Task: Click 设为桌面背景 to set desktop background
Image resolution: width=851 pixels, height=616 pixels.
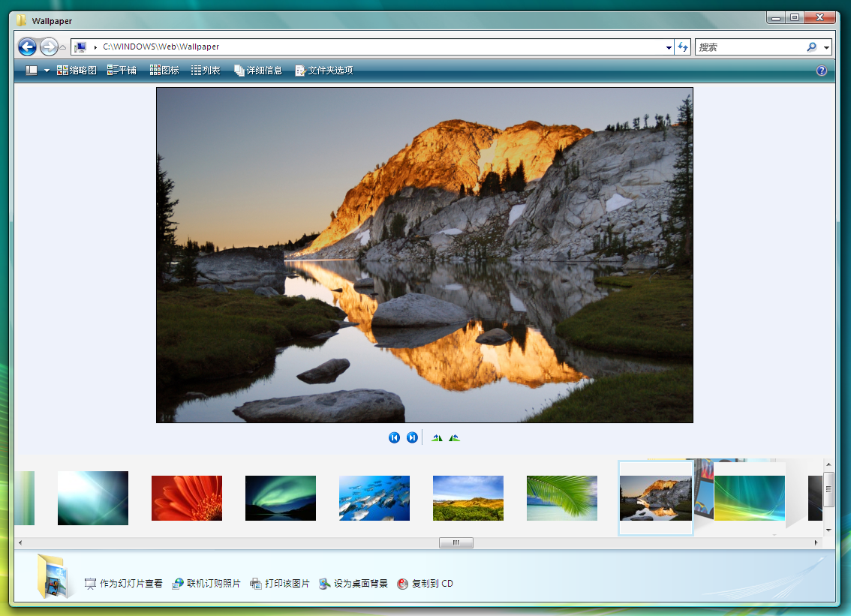Action: pyautogui.click(x=353, y=583)
